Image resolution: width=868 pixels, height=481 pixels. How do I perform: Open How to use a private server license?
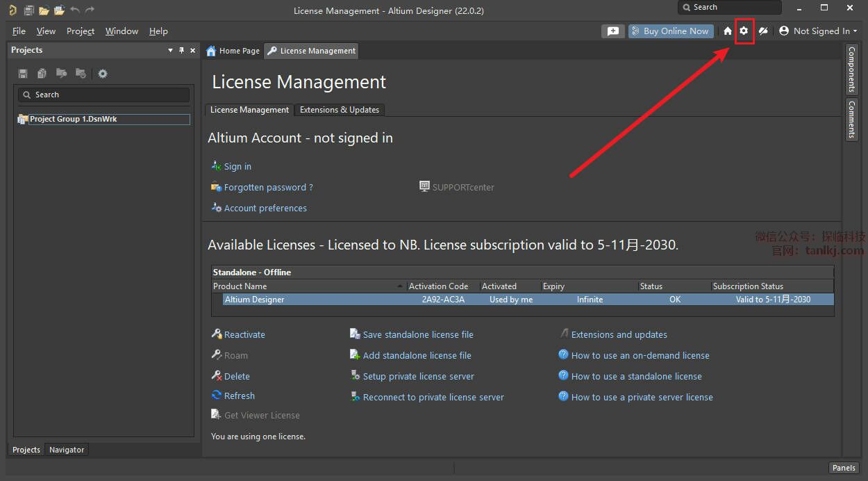(x=642, y=397)
